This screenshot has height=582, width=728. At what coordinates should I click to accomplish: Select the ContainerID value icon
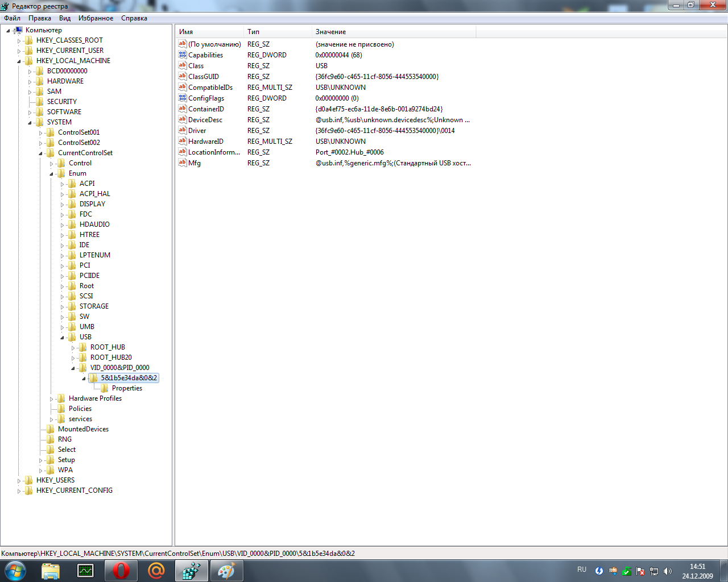[183, 109]
